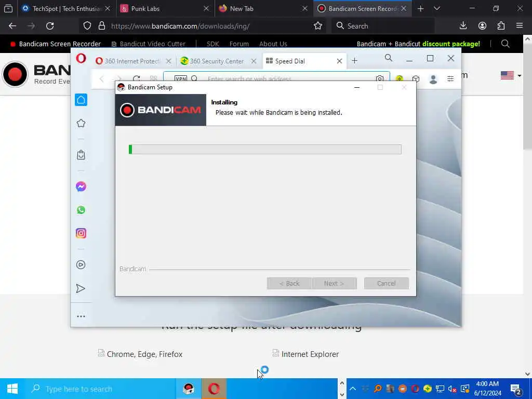
Task: Open Firefox extensions puzzle icon
Action: pyautogui.click(x=501, y=26)
